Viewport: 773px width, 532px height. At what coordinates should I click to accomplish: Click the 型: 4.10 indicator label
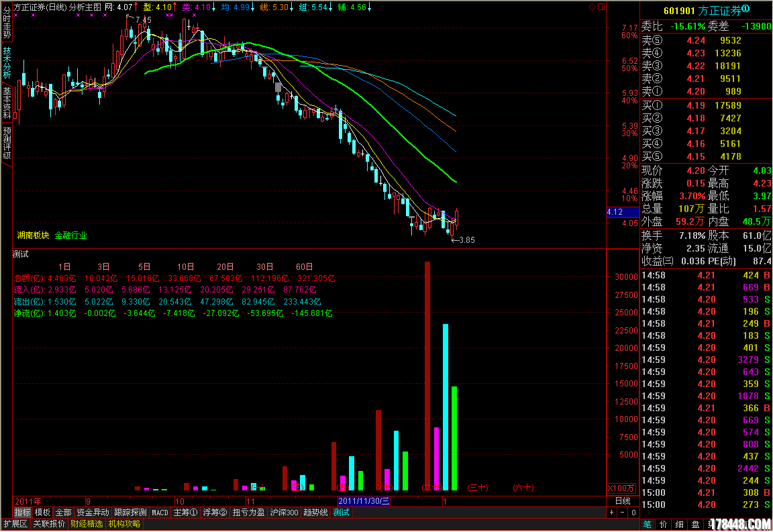click(160, 7)
